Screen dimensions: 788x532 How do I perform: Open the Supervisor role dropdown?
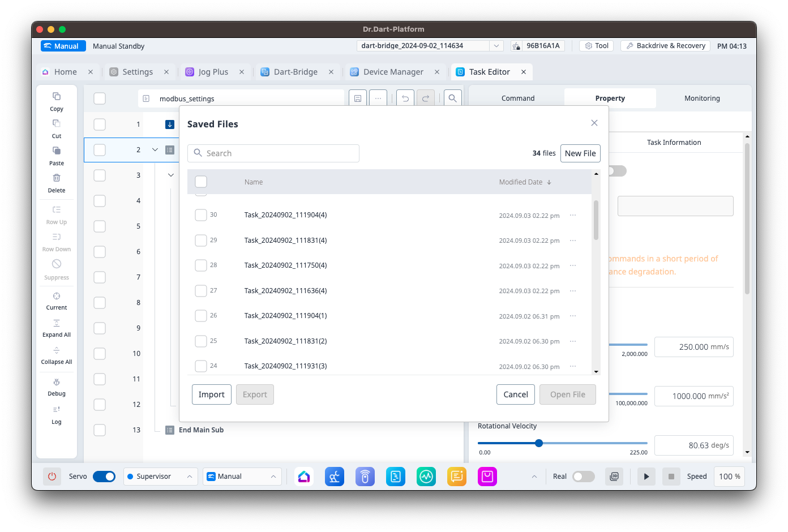pyautogui.click(x=160, y=477)
